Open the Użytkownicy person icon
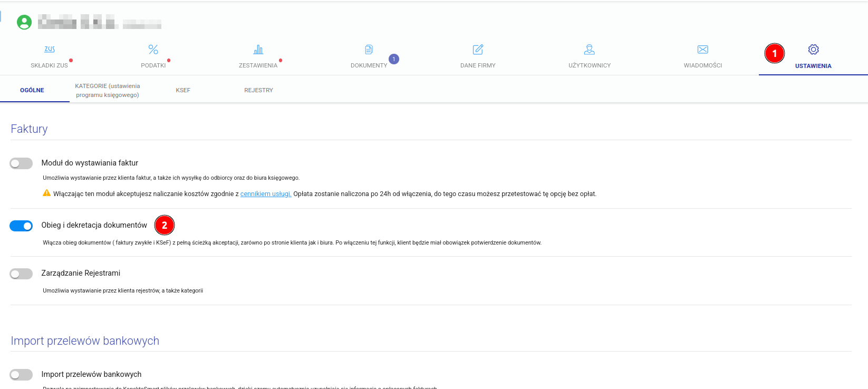Screen dimensions: 868x389 (590, 50)
